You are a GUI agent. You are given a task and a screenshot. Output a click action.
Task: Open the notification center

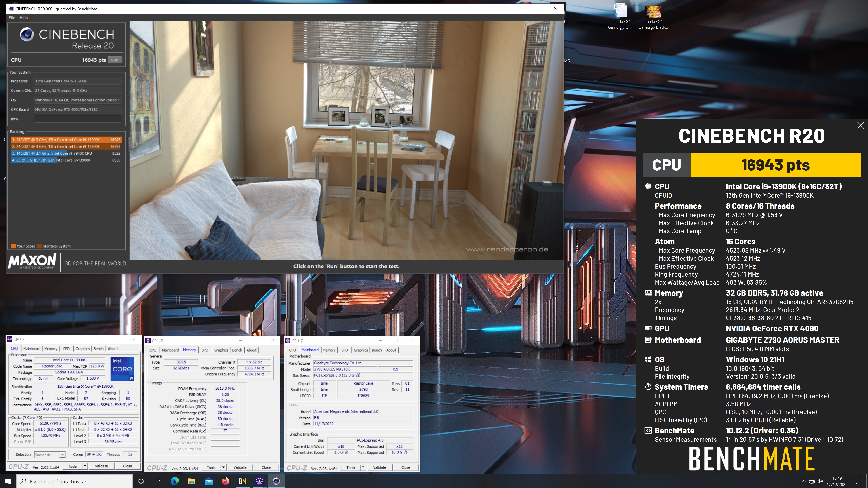856,481
